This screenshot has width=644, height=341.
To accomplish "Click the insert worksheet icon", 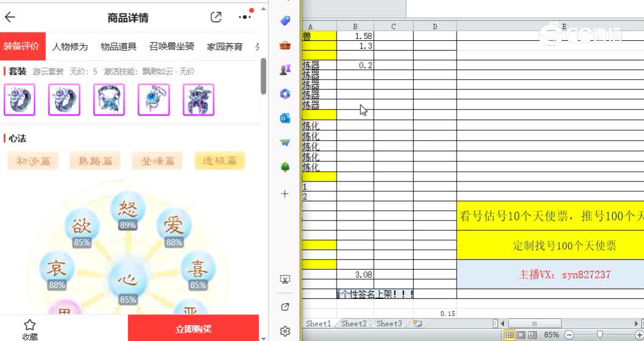I will tap(418, 324).
